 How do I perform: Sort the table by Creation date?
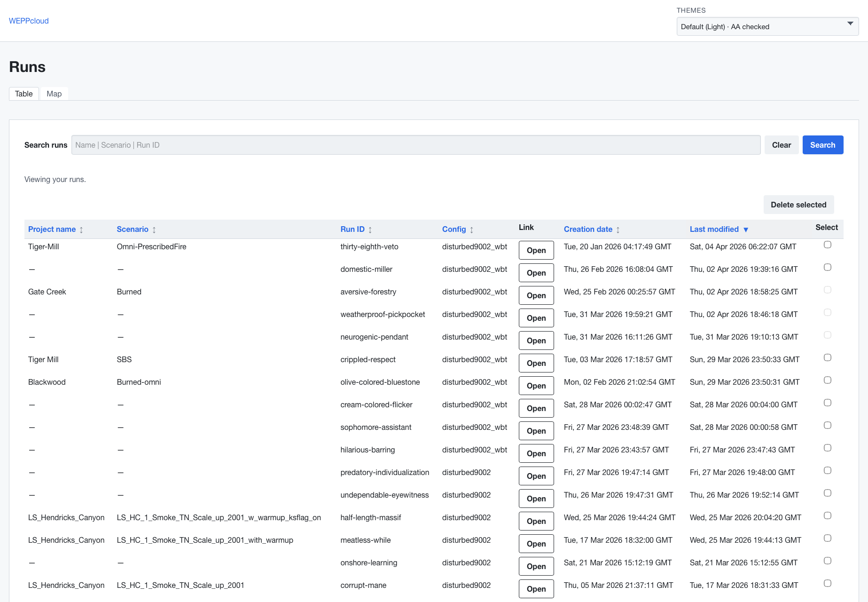[588, 229]
